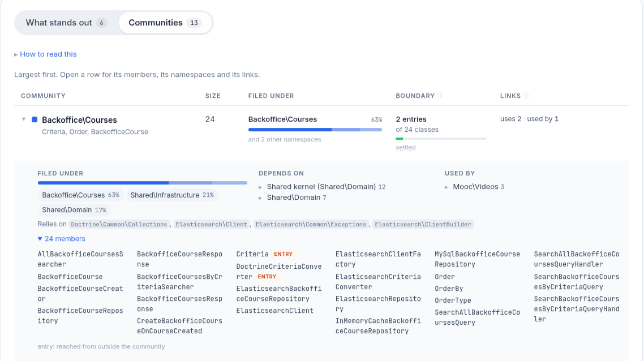Click the Backoffice\Courses community name

[x=79, y=120]
